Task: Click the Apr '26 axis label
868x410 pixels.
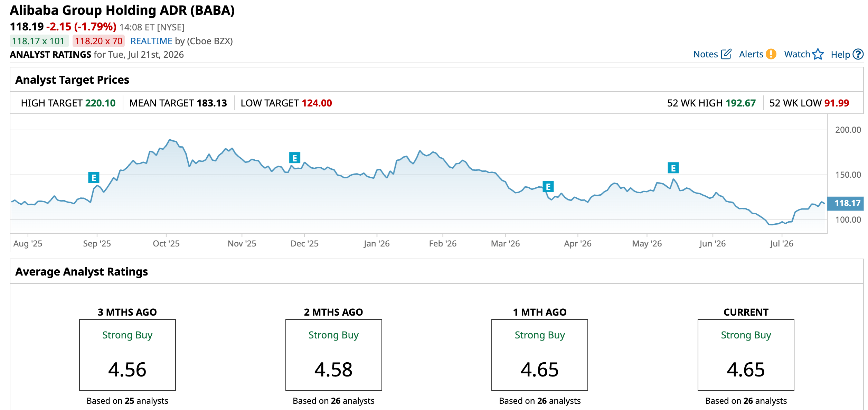Action: point(578,244)
